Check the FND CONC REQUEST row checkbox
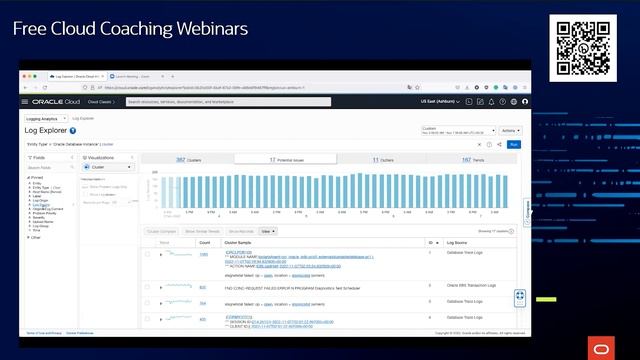The height and width of the screenshot is (360, 640). coord(148,288)
